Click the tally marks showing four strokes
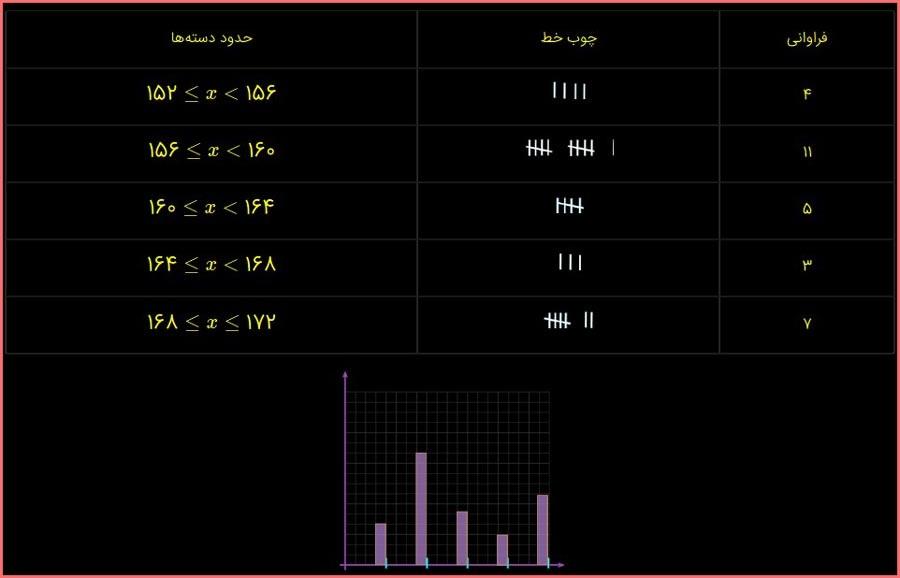This screenshot has height=578, width=900. coord(569,92)
